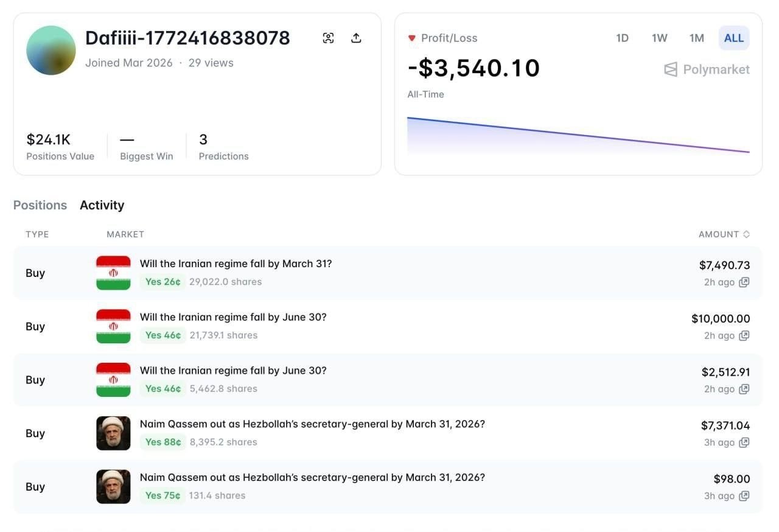Switch to the Positions tab
The height and width of the screenshot is (532, 779).
(40, 205)
